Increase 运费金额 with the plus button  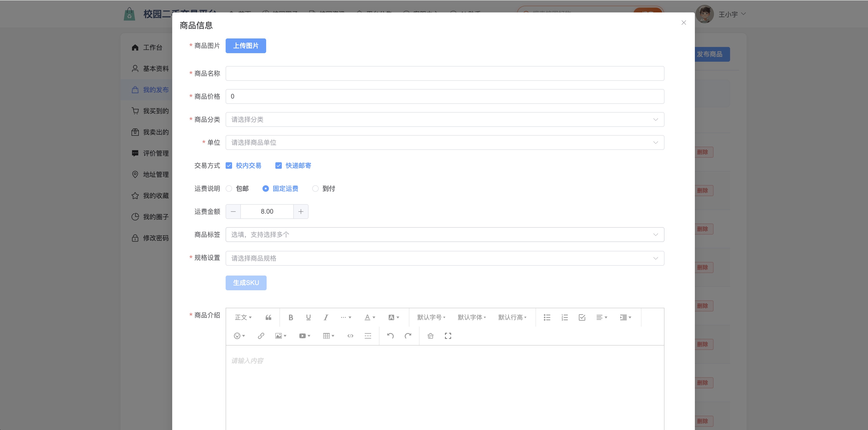(x=301, y=212)
